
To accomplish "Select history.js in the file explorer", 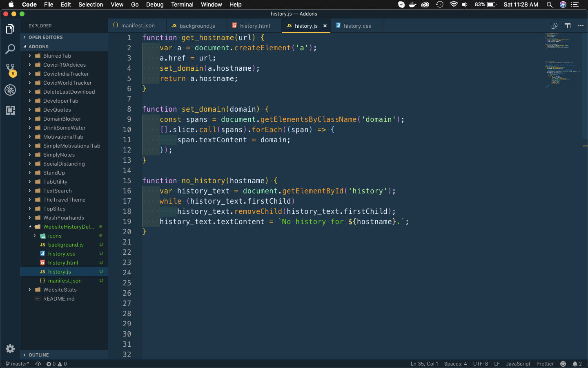I will 64,272.
